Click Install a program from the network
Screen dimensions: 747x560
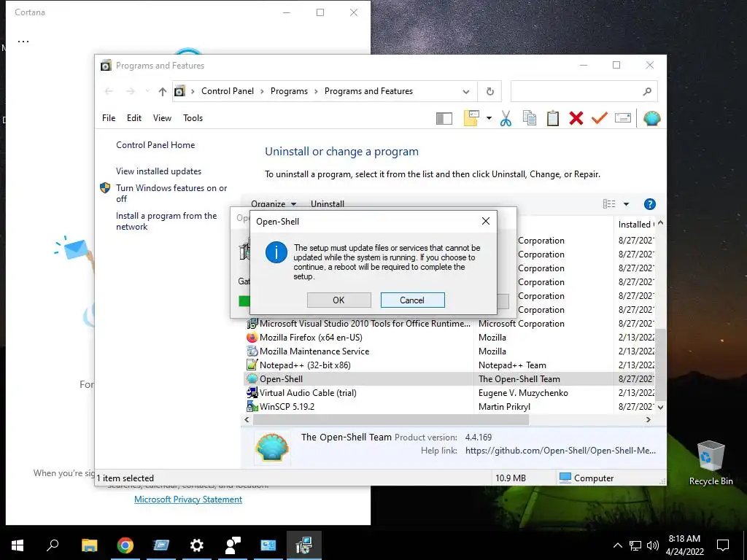click(x=166, y=221)
